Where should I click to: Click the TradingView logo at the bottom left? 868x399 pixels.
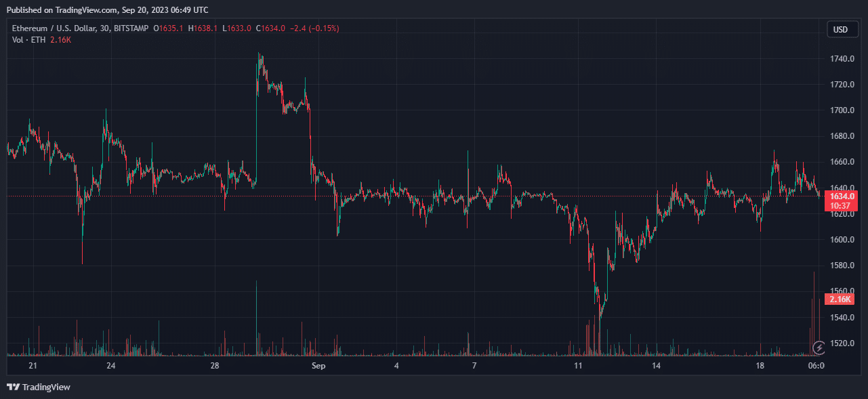pyautogui.click(x=39, y=387)
